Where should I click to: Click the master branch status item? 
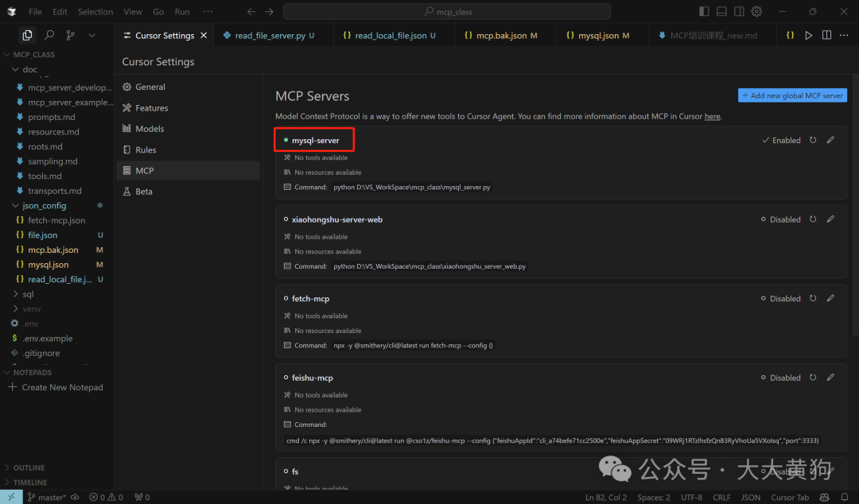click(47, 498)
